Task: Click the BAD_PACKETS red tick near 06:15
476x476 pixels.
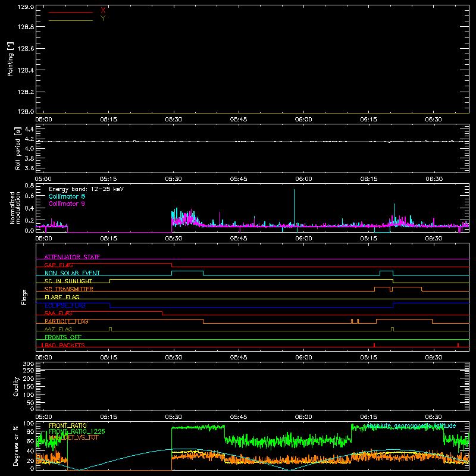Action: coord(374,345)
